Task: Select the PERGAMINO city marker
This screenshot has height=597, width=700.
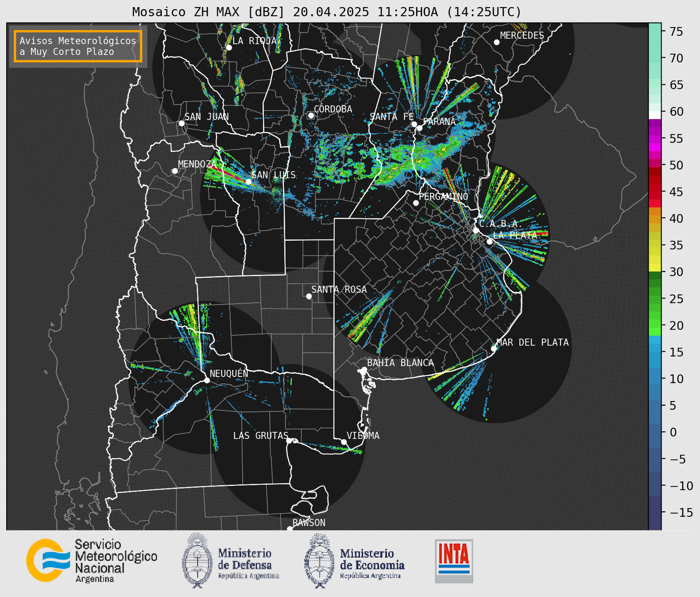Action: coord(416,203)
